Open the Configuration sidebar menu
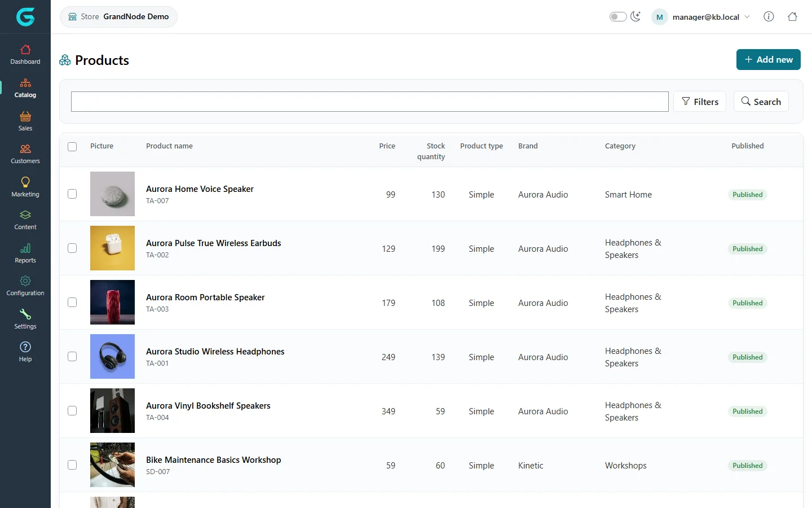The width and height of the screenshot is (812, 508). (25, 286)
